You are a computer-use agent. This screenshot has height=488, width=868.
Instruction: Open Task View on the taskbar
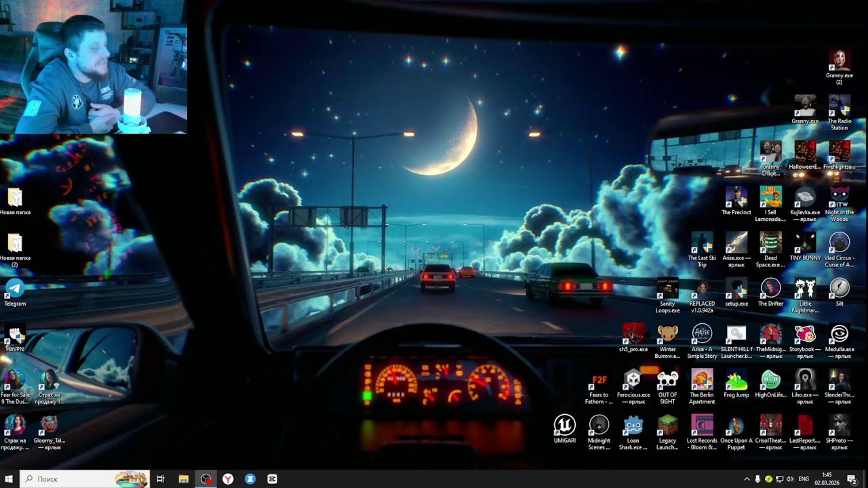161,479
